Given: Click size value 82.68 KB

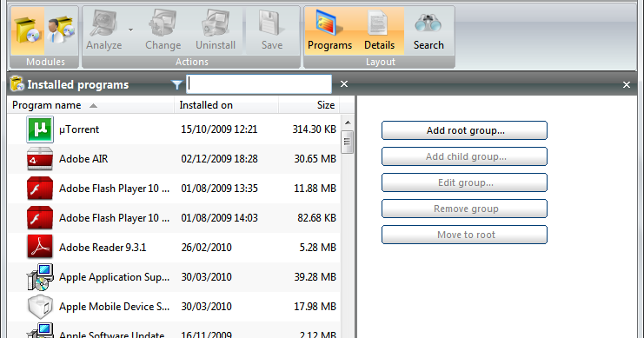Looking at the screenshot, I should point(316,218).
